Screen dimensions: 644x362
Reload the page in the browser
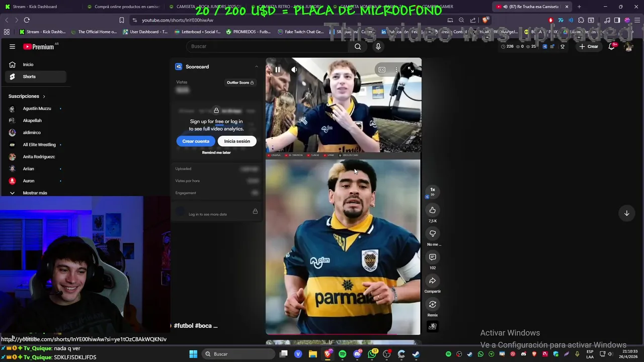click(x=27, y=20)
